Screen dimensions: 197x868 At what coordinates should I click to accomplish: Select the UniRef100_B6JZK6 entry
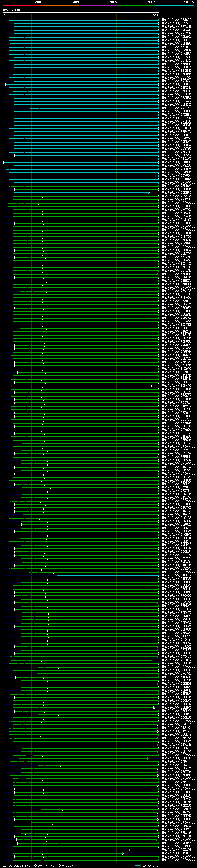[x=177, y=647]
